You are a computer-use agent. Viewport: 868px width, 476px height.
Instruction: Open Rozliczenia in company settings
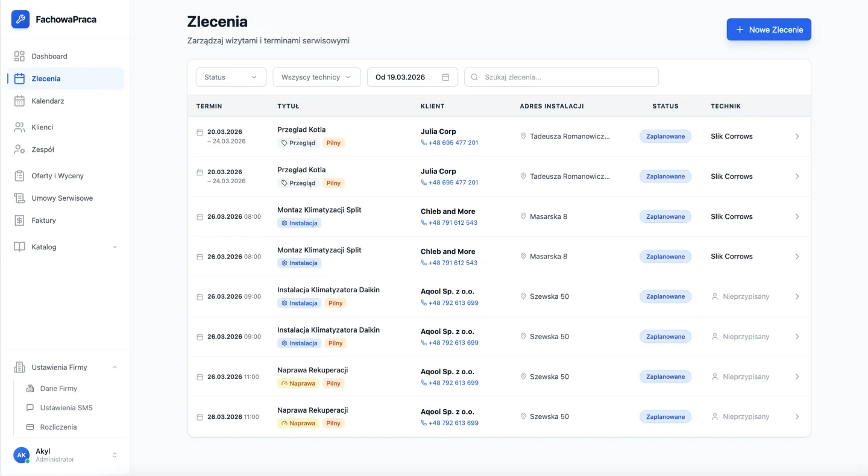(x=58, y=427)
